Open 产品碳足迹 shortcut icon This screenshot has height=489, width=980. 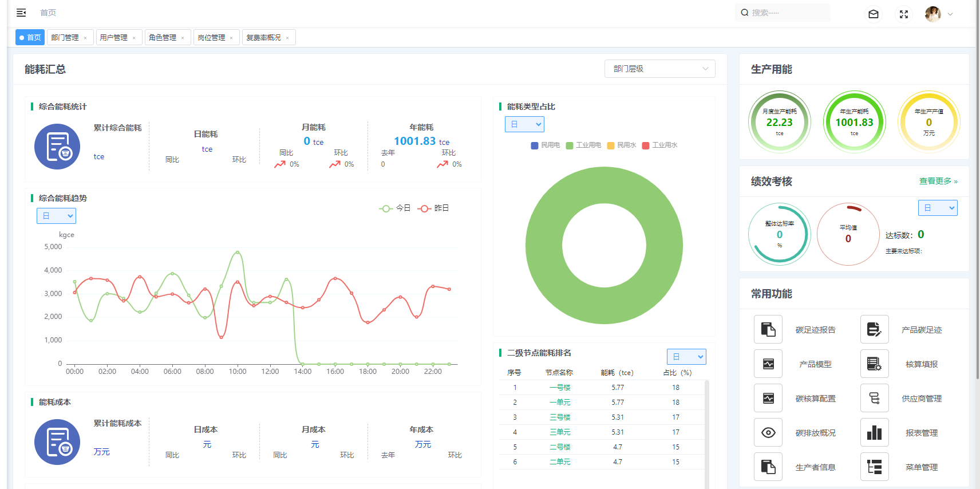[874, 329]
